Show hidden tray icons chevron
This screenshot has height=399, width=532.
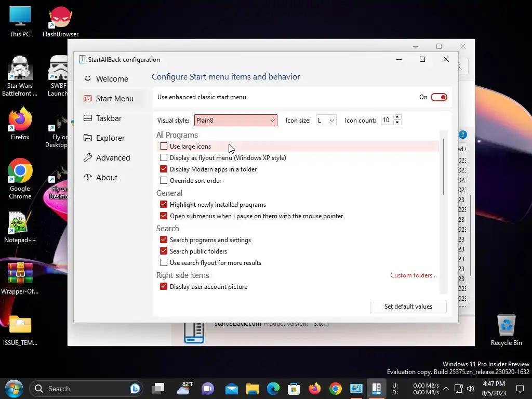(446, 389)
